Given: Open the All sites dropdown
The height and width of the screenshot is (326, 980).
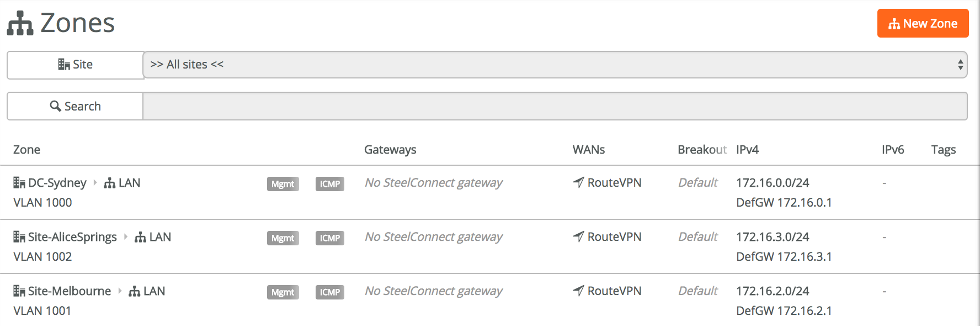Looking at the screenshot, I should (x=555, y=65).
